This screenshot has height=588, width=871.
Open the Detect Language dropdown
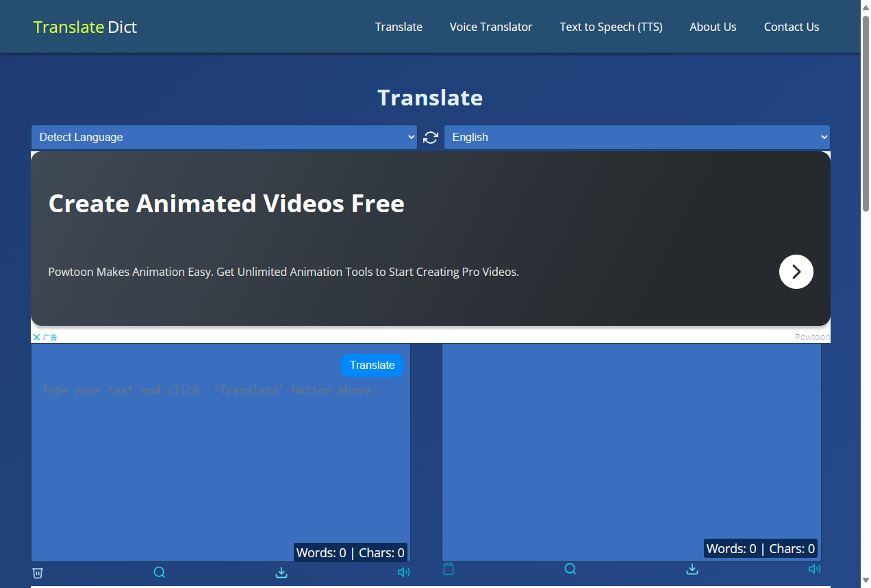pyautogui.click(x=223, y=137)
